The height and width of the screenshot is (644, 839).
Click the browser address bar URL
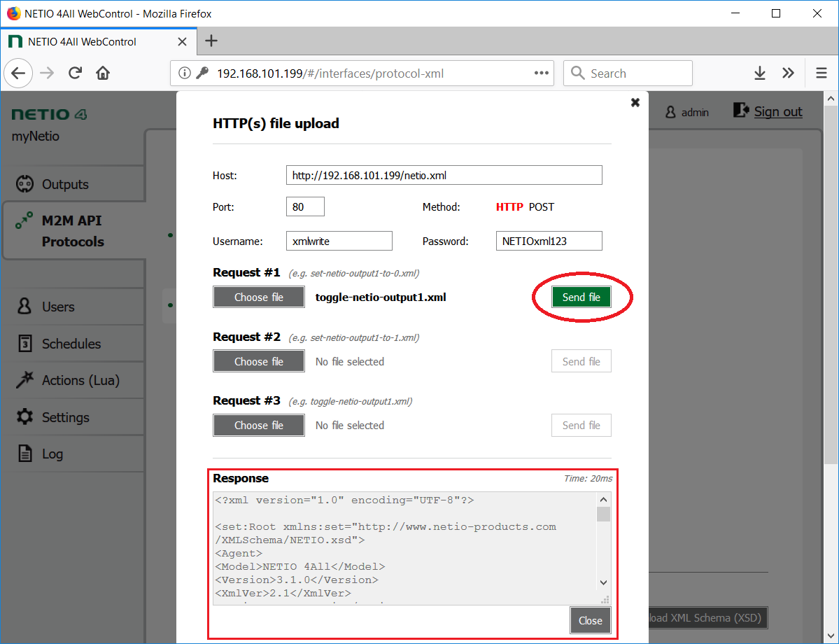click(330, 73)
